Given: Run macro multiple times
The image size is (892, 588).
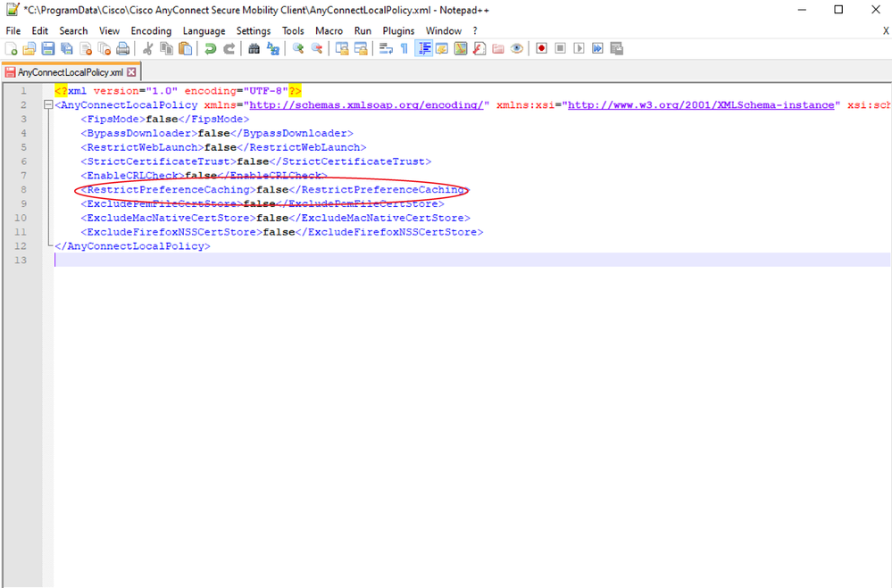Looking at the screenshot, I should pos(598,49).
